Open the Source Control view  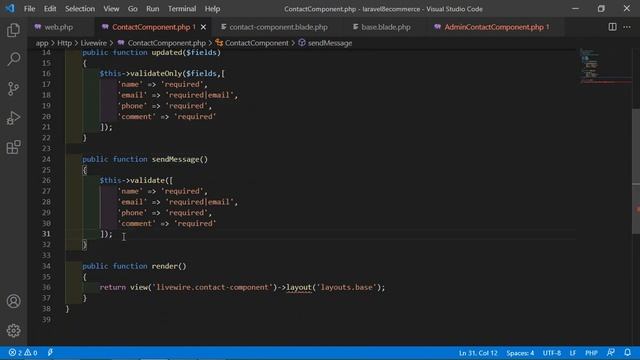point(13,89)
